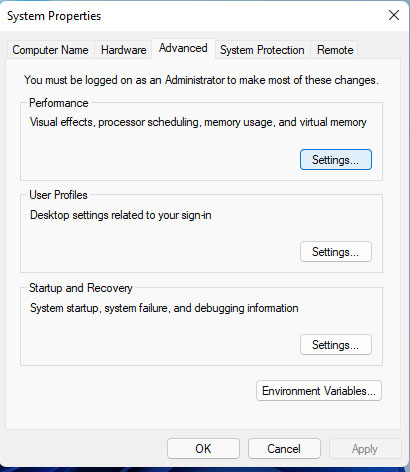Click the visual effects description text
The height and width of the screenshot is (472, 410).
[x=198, y=122]
